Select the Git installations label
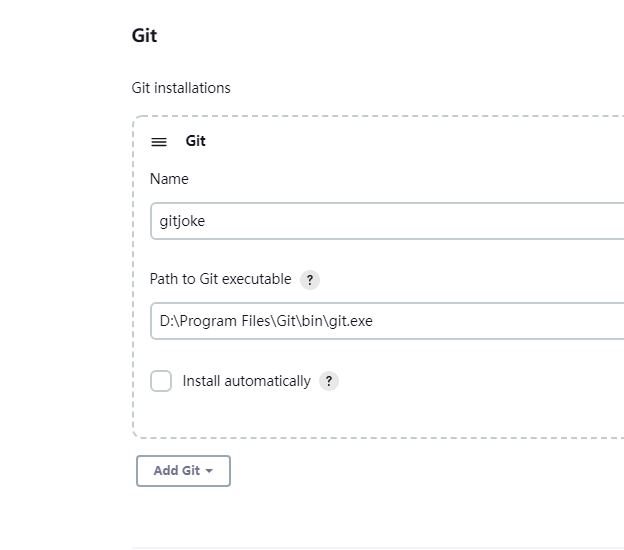 [x=181, y=88]
